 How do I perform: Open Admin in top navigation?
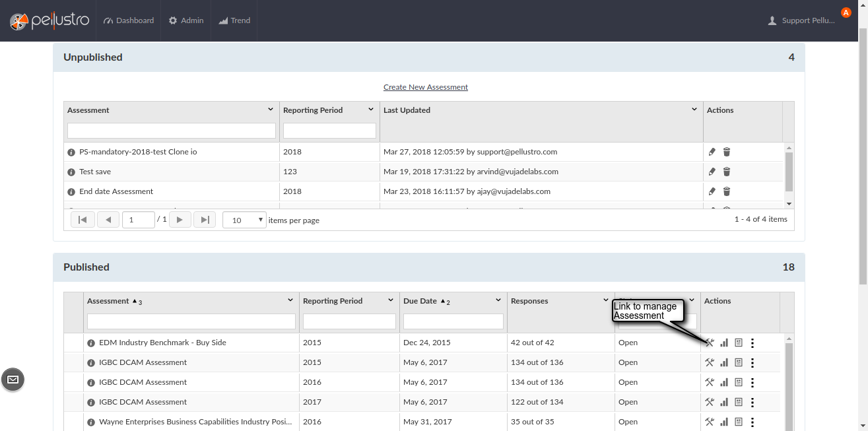(186, 20)
